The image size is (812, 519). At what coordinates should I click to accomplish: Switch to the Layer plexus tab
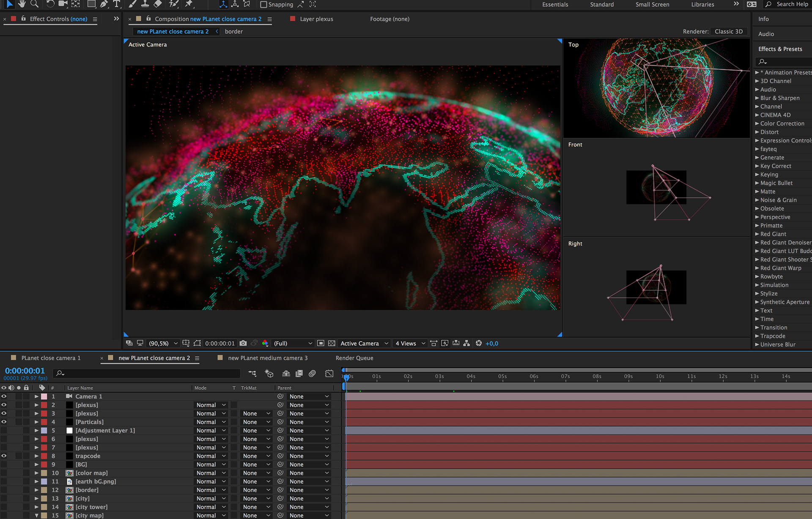316,19
